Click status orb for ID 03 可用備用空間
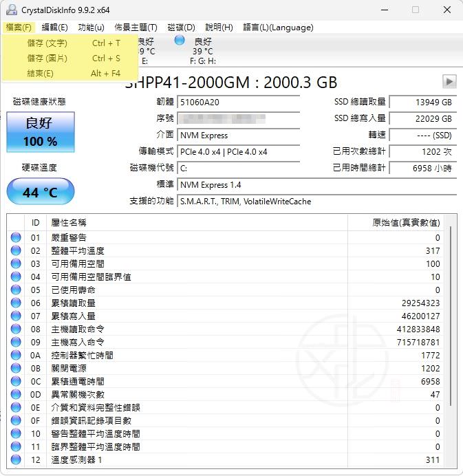Image resolution: width=463 pixels, height=476 pixels. pos(16,263)
